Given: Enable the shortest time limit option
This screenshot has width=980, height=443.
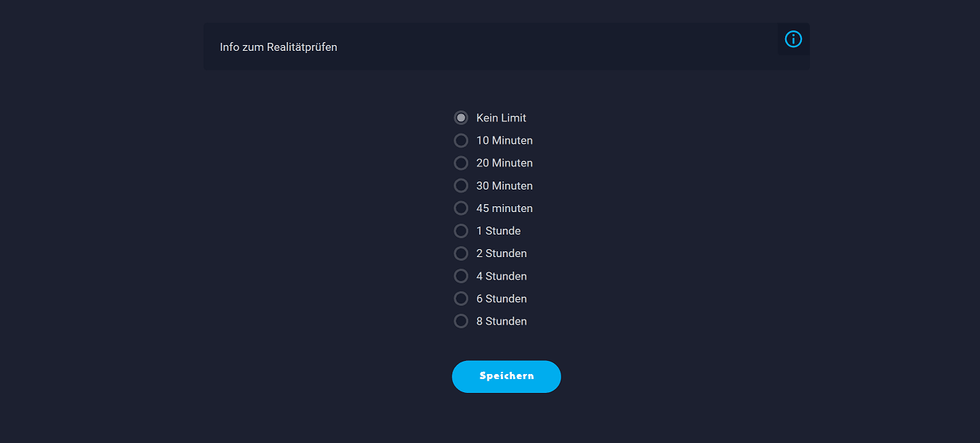Looking at the screenshot, I should coord(461,140).
